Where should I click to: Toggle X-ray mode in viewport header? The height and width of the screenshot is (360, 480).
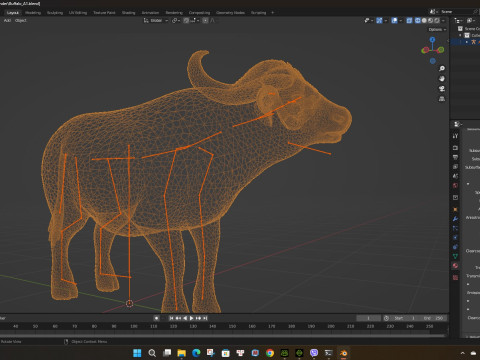point(409,20)
